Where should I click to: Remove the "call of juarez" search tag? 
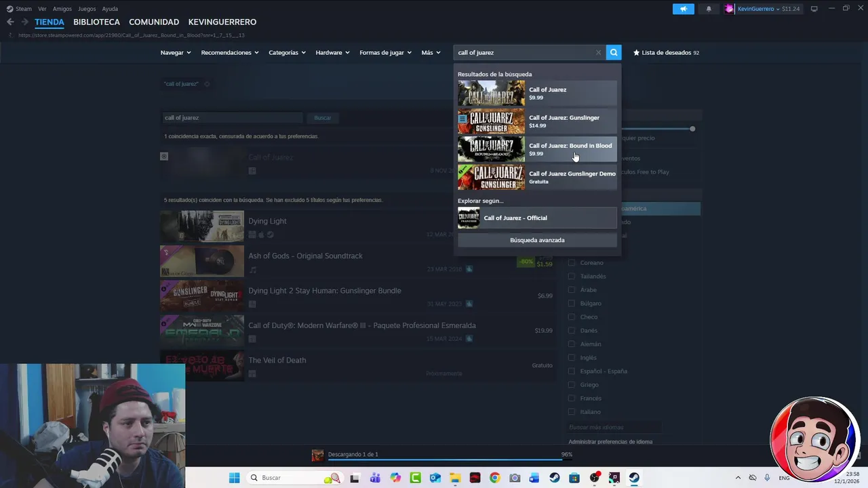(x=207, y=84)
